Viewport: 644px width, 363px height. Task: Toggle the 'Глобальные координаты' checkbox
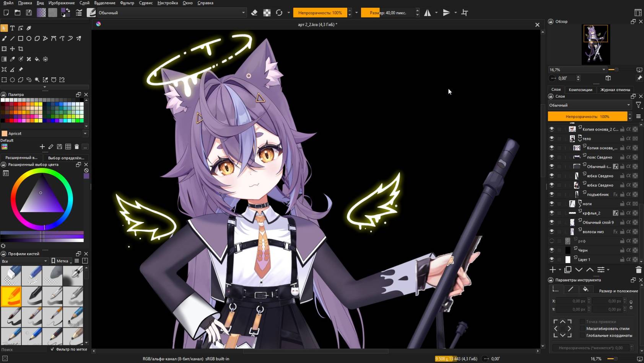click(x=582, y=335)
